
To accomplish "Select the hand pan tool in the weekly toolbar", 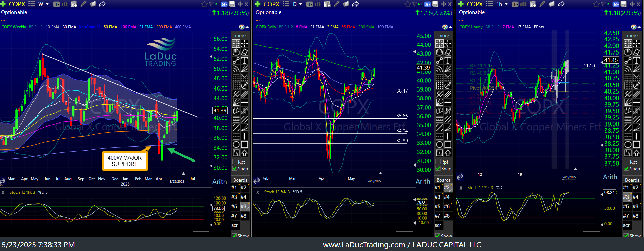I will (236, 52).
